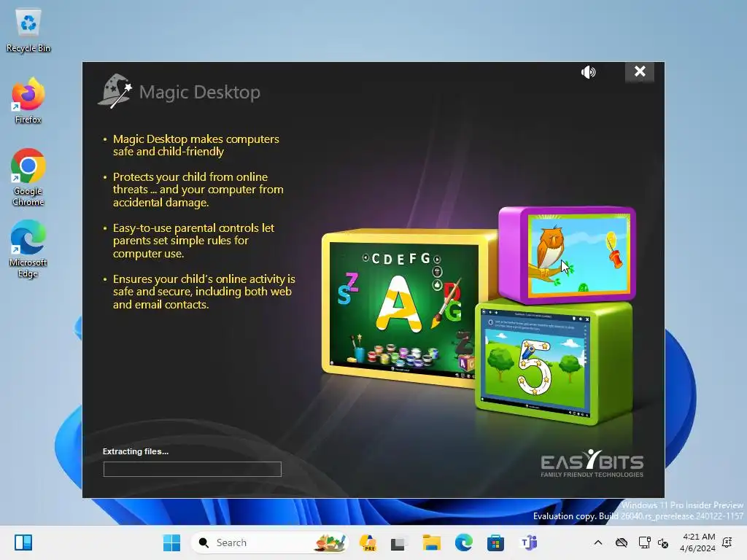Click the Magic Desktop wizard hat logo

tap(115, 91)
